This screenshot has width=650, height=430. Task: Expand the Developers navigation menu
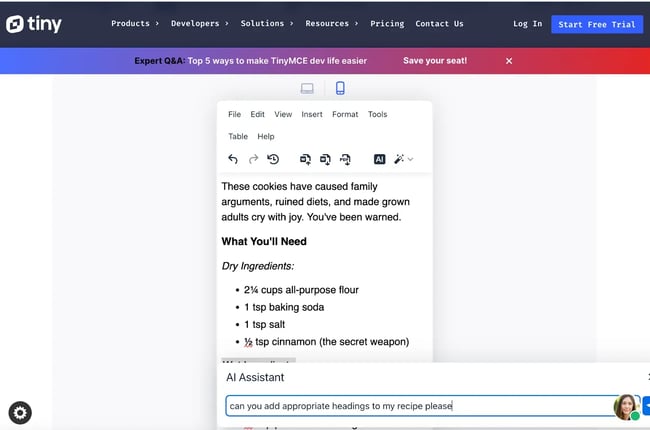[x=199, y=24]
